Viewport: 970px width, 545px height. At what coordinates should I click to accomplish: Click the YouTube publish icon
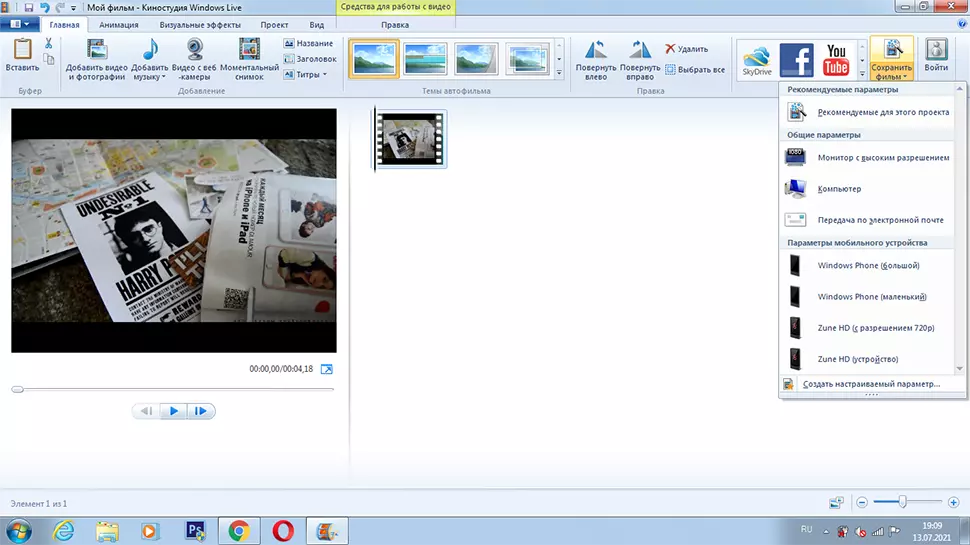point(836,61)
